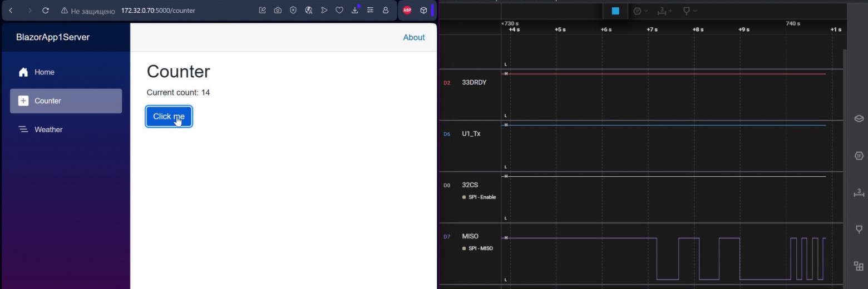Open the timing markers panel in sidebar
The height and width of the screenshot is (289, 868).
[x=859, y=230]
